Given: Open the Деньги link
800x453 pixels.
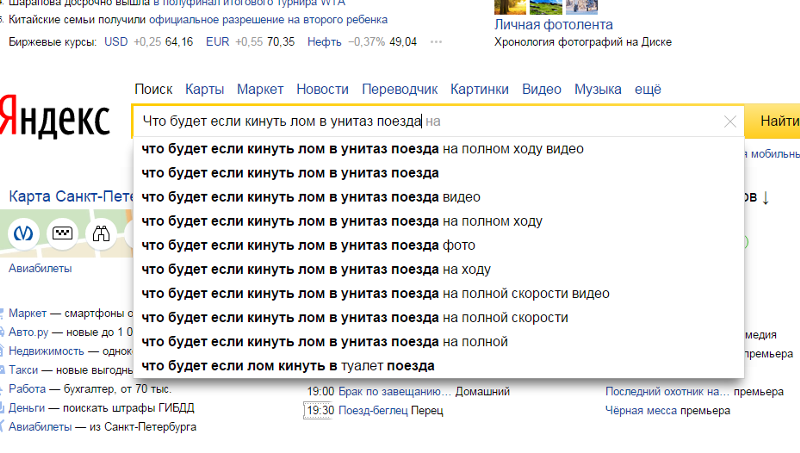Looking at the screenshot, I should click(x=27, y=408).
